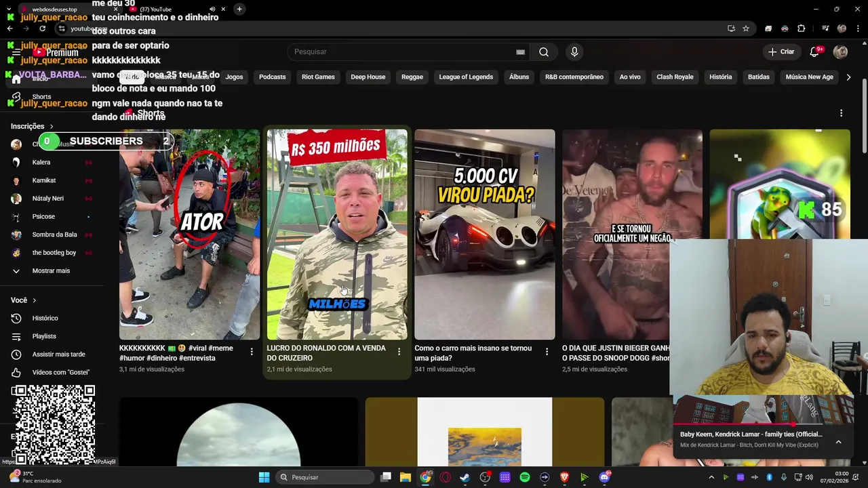868x488 pixels.
Task: Click the magnifier search button
Action: (544, 52)
